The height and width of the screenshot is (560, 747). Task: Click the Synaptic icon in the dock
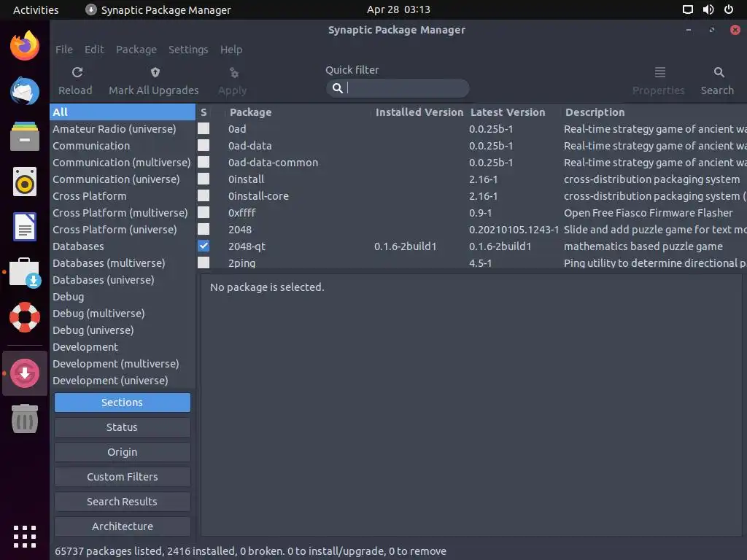25,373
